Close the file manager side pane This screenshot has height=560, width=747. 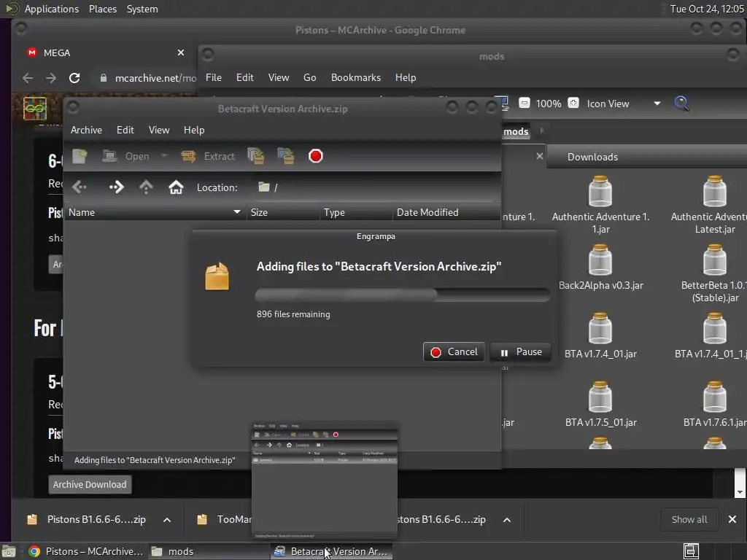coord(539,156)
